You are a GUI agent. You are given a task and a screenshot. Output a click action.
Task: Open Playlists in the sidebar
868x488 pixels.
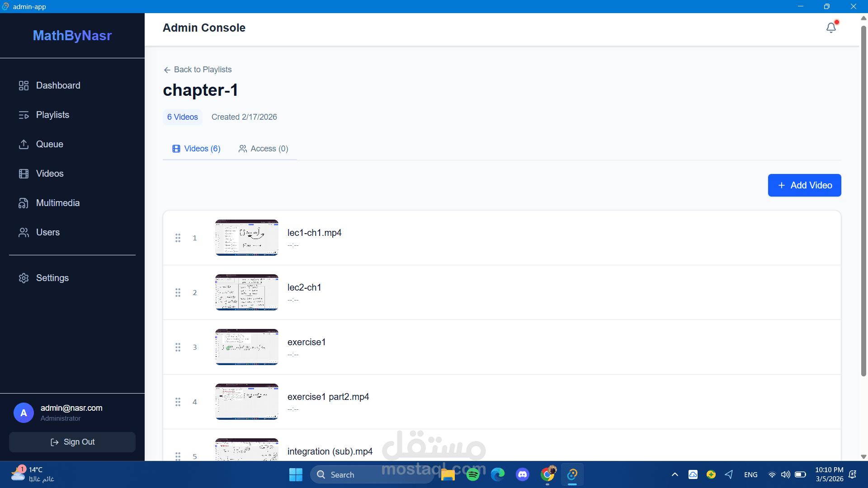click(52, 115)
